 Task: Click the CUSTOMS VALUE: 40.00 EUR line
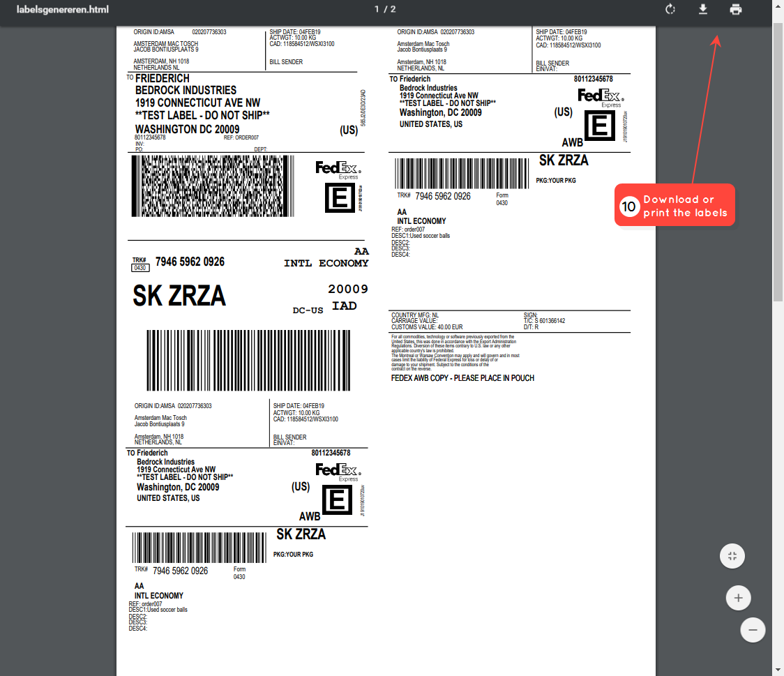pyautogui.click(x=427, y=327)
